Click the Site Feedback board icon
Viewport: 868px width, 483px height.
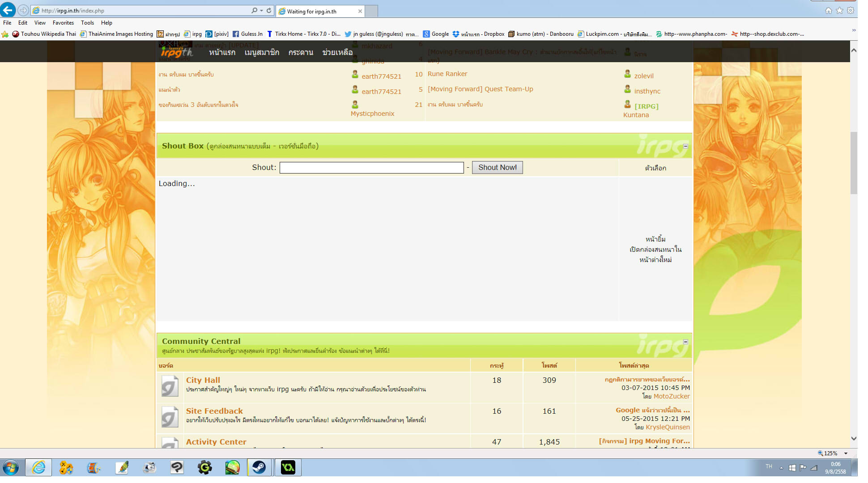[x=170, y=417]
